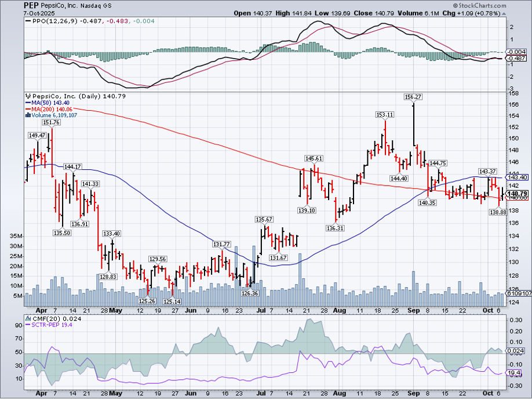Click the Volume bar-chart legend icon
This screenshot has width=532, height=399.
tap(27, 115)
